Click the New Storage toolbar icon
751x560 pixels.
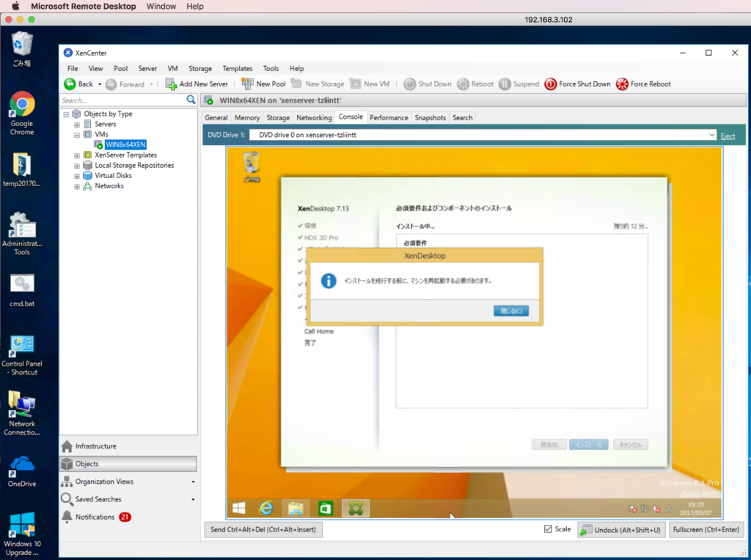[x=296, y=84]
